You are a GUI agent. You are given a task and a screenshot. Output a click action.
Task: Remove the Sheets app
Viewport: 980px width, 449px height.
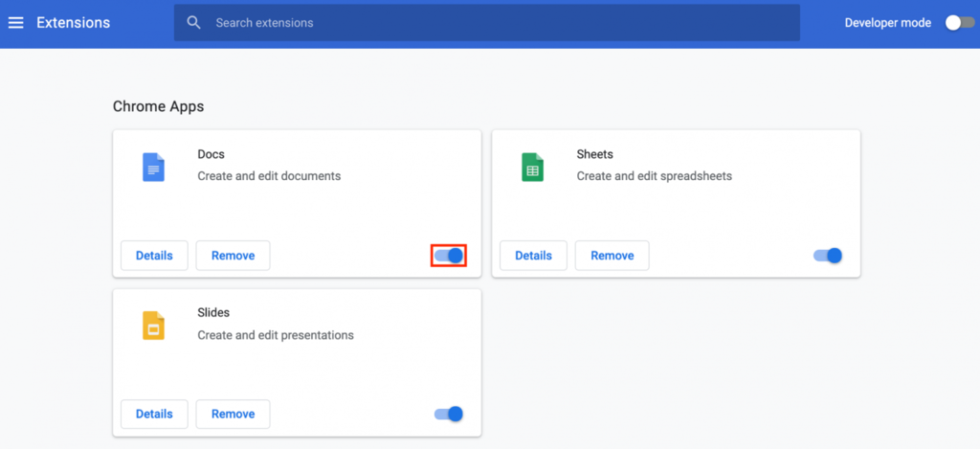(x=612, y=256)
